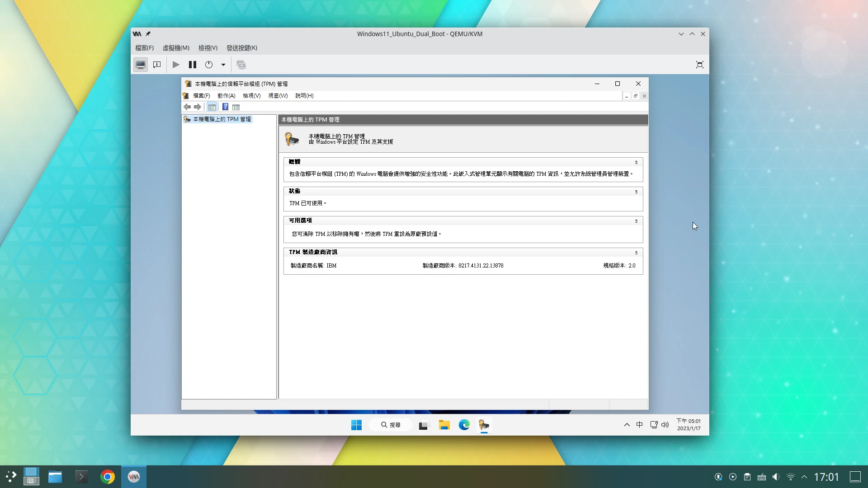Open virtual machine details via info icon

156,64
